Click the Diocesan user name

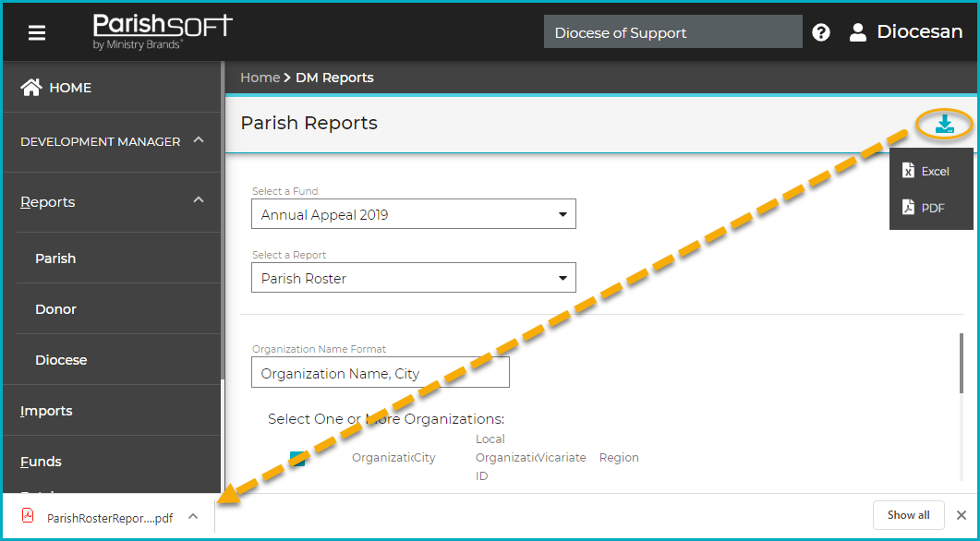tap(919, 32)
